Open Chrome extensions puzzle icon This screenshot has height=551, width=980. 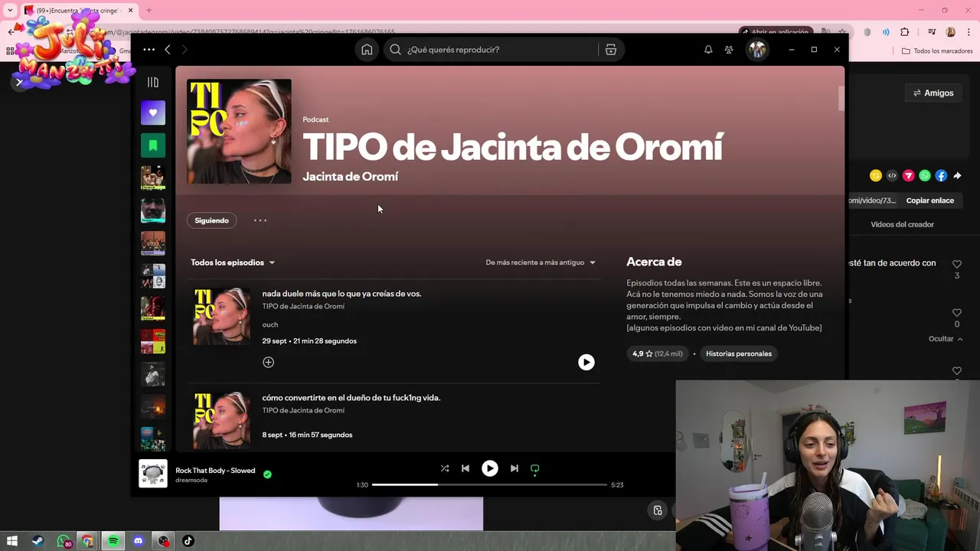904,32
